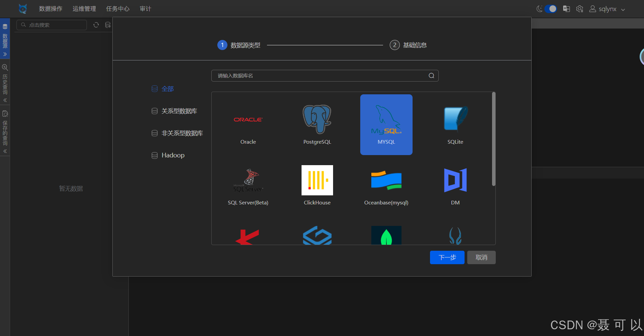This screenshot has height=336, width=644.
Task: Focus the 点击搜索 sidebar search box
Action: pyautogui.click(x=52, y=25)
